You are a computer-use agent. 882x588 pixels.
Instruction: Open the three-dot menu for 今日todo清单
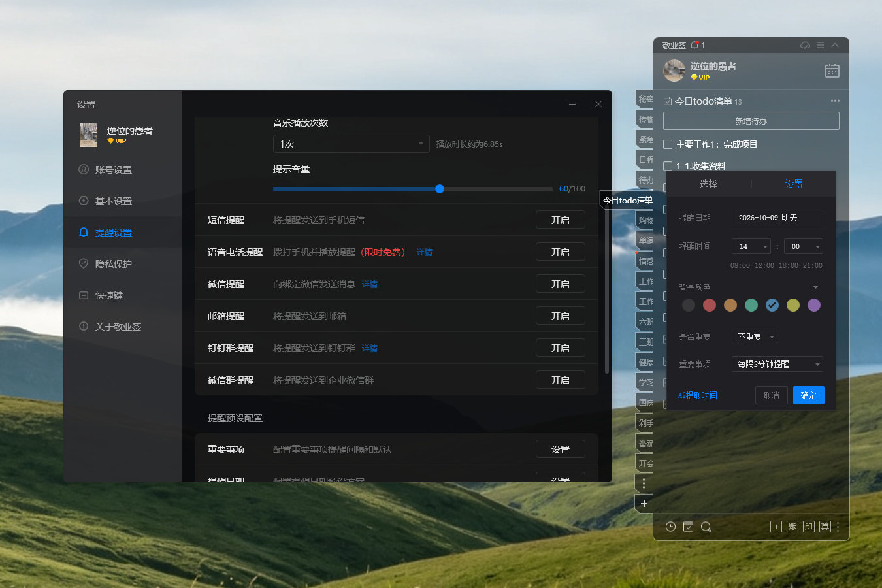835,101
